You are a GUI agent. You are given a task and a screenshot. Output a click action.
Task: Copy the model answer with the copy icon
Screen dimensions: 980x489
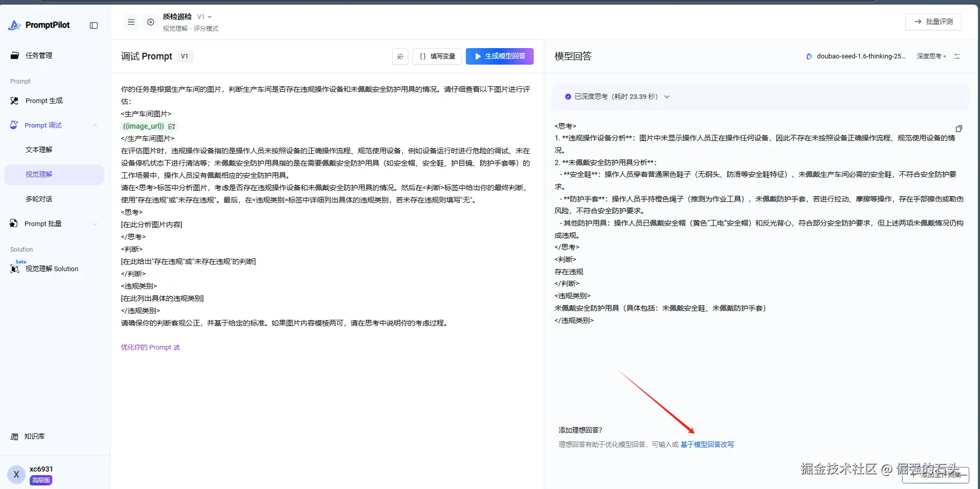(959, 128)
